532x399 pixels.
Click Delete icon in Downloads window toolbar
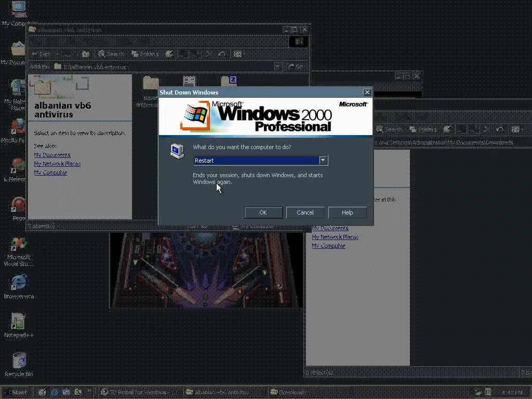[487, 129]
